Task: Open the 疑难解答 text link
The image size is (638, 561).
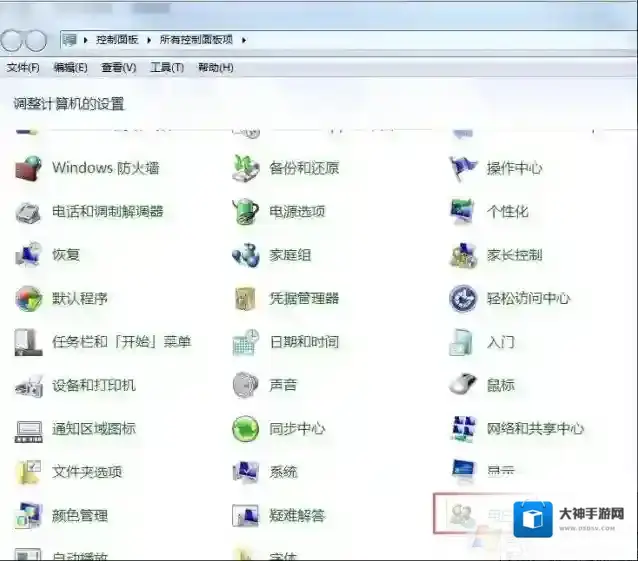Action: click(297, 516)
